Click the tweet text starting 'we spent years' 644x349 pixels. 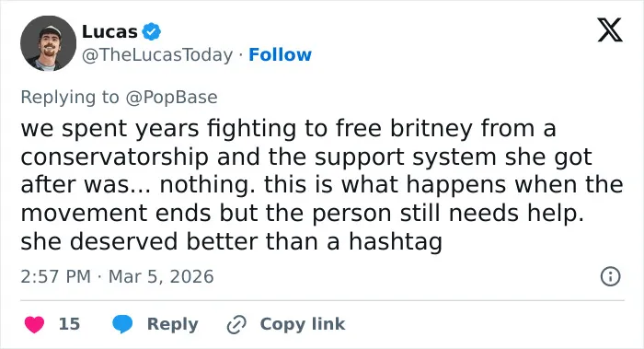[x=322, y=184]
